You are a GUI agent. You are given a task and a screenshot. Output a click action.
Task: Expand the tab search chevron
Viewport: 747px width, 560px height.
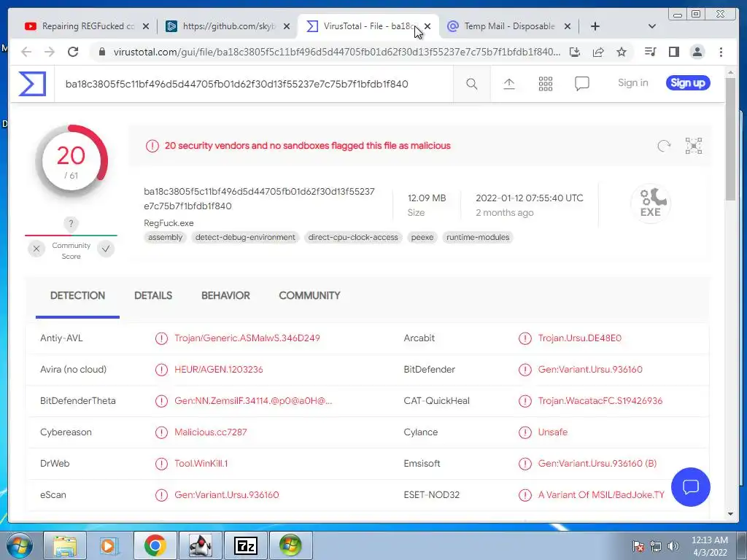click(652, 26)
